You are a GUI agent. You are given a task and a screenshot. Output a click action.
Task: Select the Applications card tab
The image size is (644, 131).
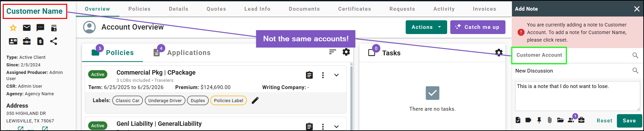click(x=182, y=53)
